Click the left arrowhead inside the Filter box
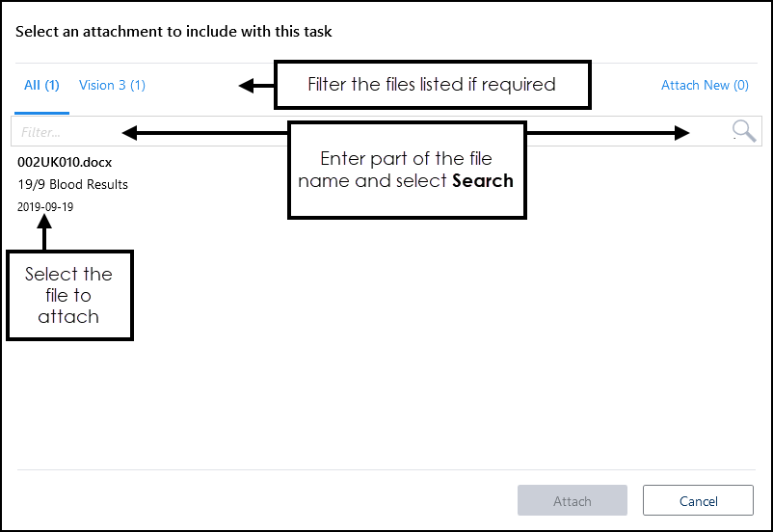The image size is (773, 532). (129, 132)
